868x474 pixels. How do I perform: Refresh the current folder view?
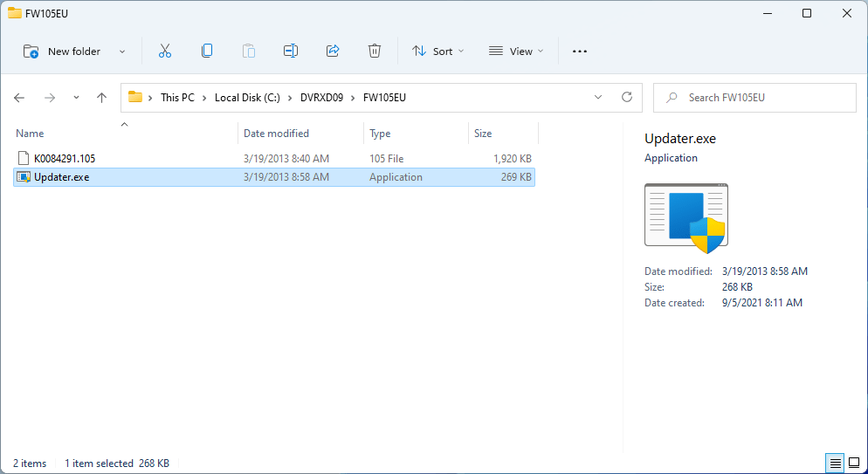[x=626, y=98]
